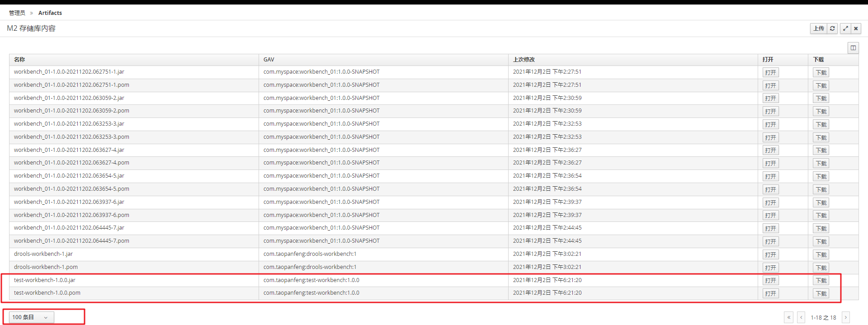Download workbench_01 063253-3.pom with 下载

[821, 138]
